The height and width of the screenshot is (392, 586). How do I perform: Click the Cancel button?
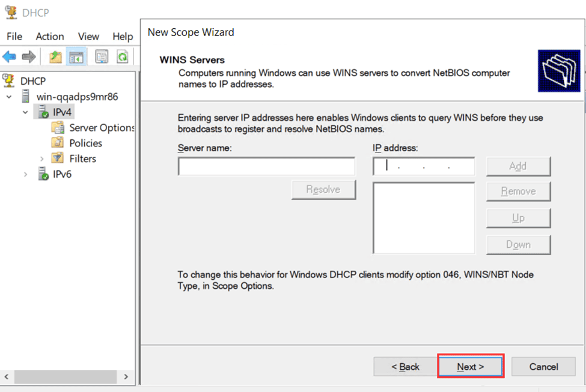click(543, 367)
